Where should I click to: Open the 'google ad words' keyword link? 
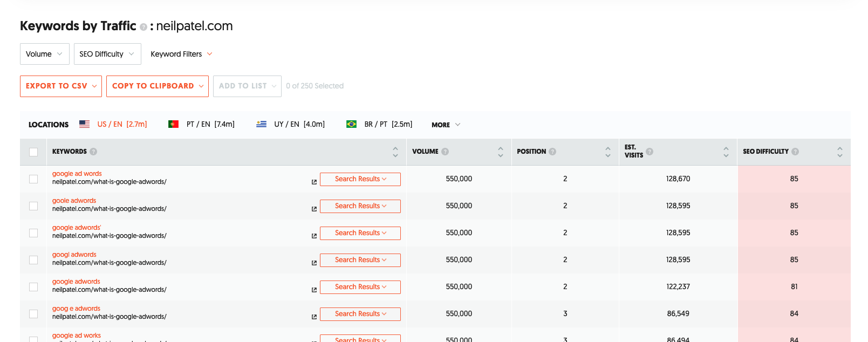[77, 174]
